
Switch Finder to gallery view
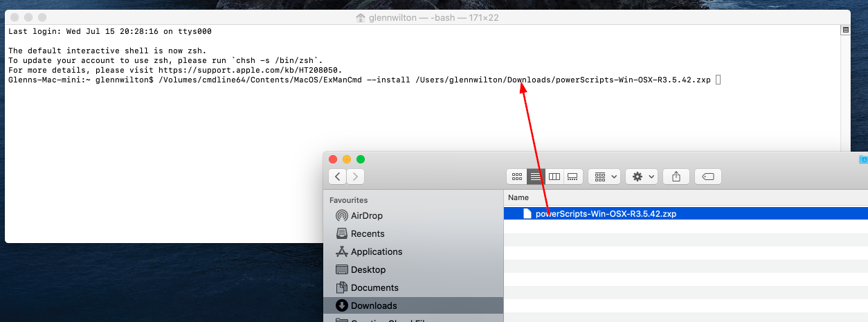coord(572,177)
